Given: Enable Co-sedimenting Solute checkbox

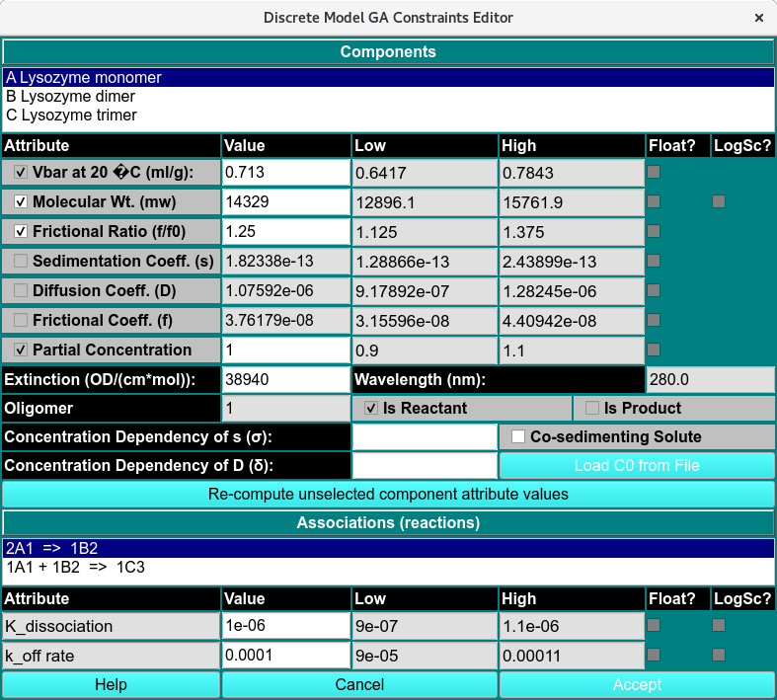Looking at the screenshot, I should pyautogui.click(x=517, y=437).
